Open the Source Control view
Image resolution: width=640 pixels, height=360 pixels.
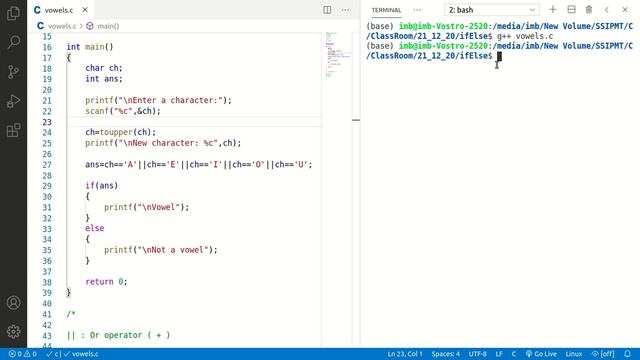(x=13, y=72)
